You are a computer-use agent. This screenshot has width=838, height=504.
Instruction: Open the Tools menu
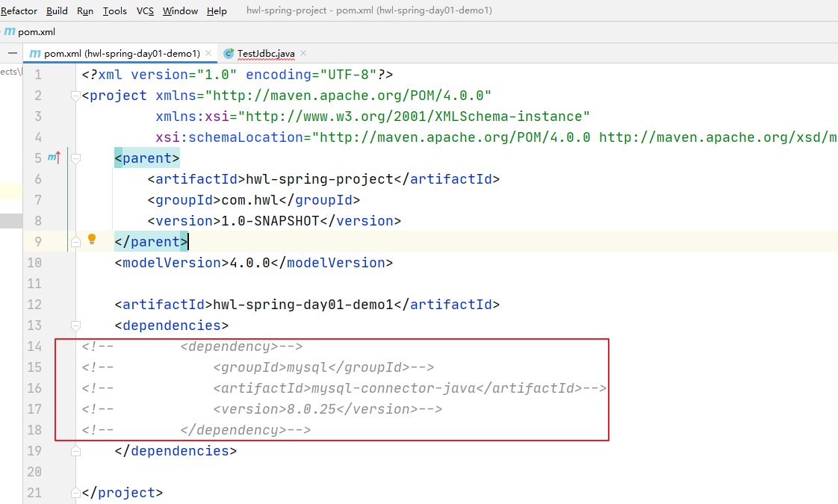[x=114, y=10]
